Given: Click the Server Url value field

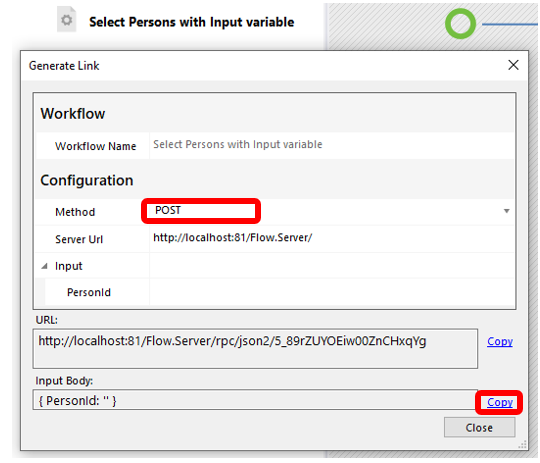Looking at the screenshot, I should (331, 238).
